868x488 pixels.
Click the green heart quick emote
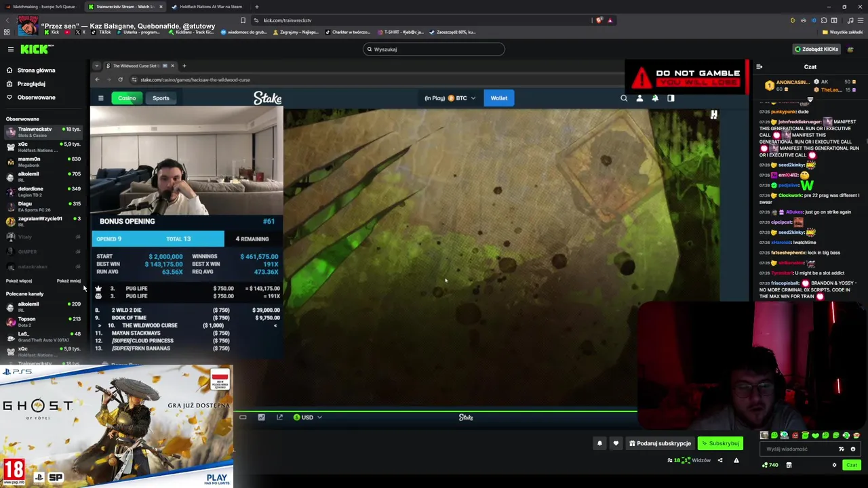coord(814,435)
